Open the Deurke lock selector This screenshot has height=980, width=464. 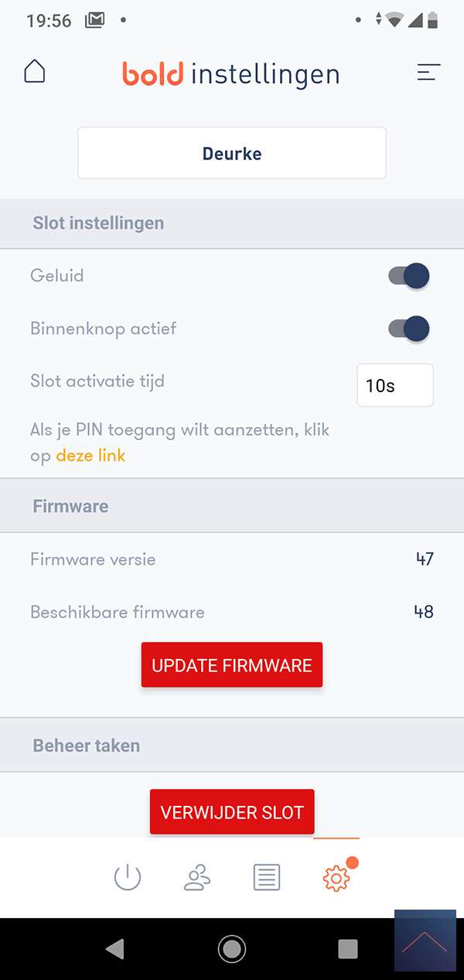point(232,153)
